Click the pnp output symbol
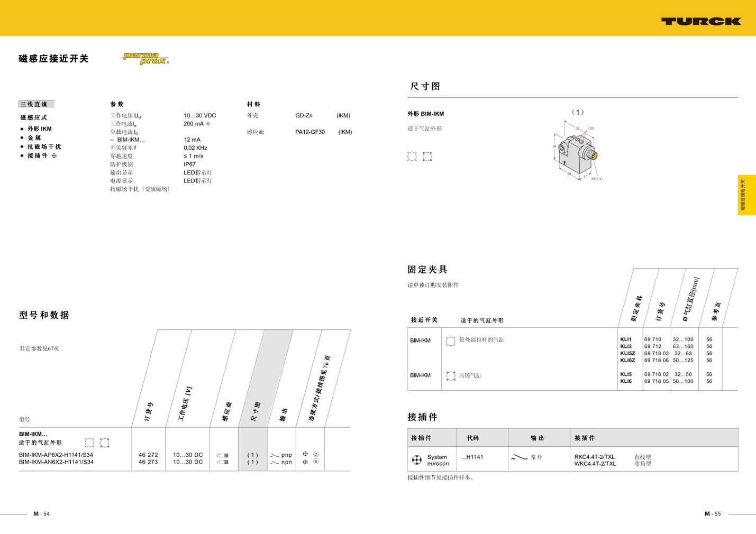 275,455
